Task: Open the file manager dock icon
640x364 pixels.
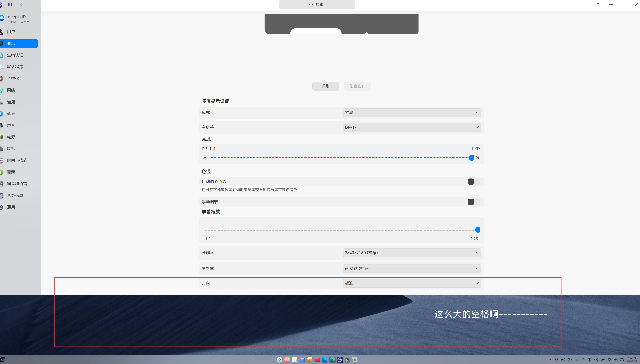Action: coord(302,360)
